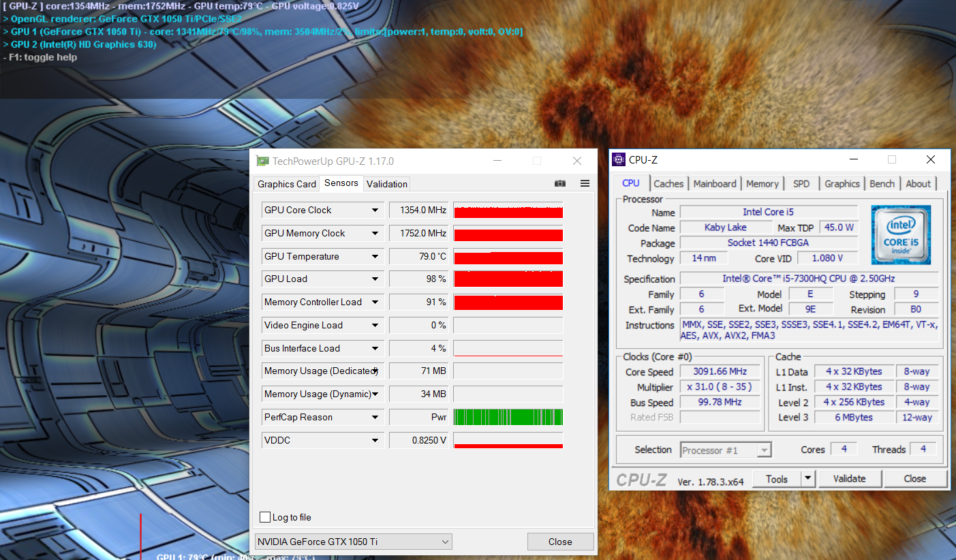
Task: Click the 98 % GPU load value
Action: click(x=419, y=279)
